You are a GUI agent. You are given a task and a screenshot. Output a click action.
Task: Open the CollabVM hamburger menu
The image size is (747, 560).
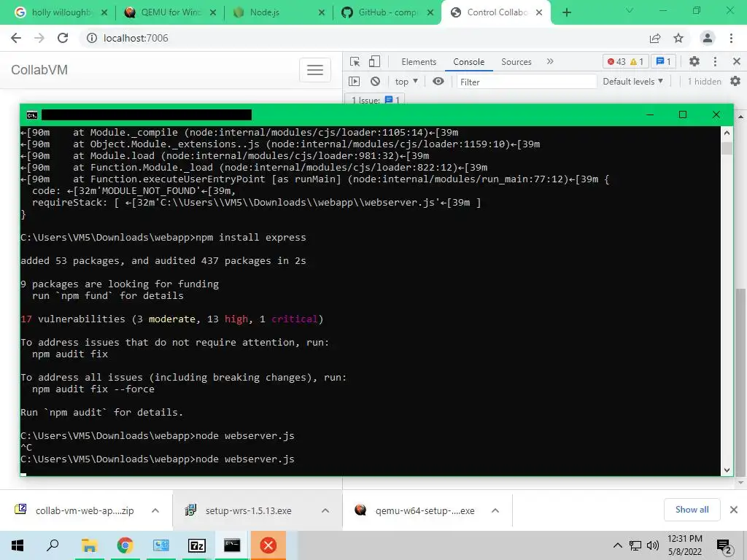[315, 70]
